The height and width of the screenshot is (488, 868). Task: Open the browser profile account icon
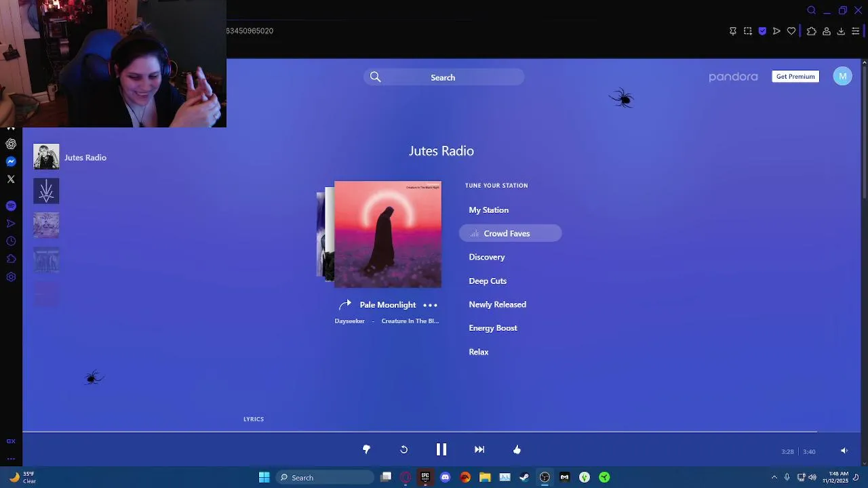[827, 31]
